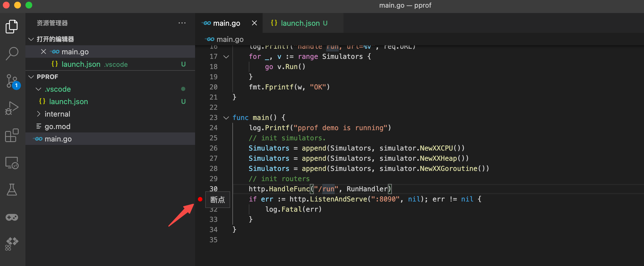644x266 pixels.
Task: Select go.mod in the file tree
Action: click(57, 126)
